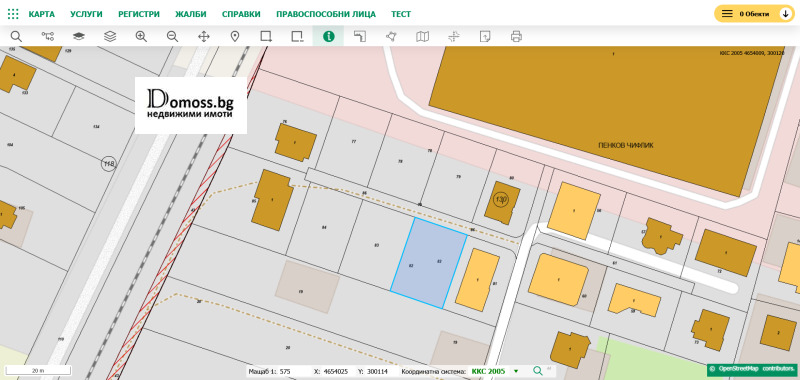Image resolution: width=800 pixels, height=380 pixels.
Task: Toggle the green info identify tool
Action: (329, 36)
